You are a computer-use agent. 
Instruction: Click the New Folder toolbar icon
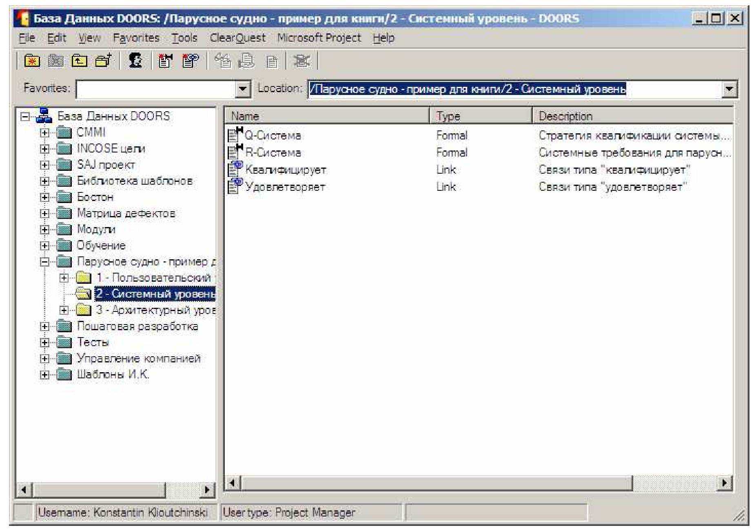tap(33, 61)
